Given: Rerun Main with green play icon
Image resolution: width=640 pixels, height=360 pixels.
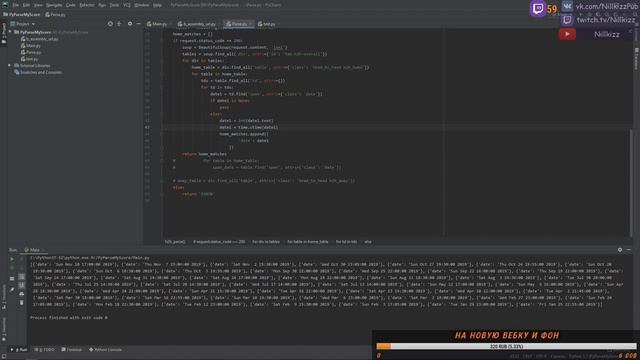Looking at the screenshot, I should coord(12,259).
